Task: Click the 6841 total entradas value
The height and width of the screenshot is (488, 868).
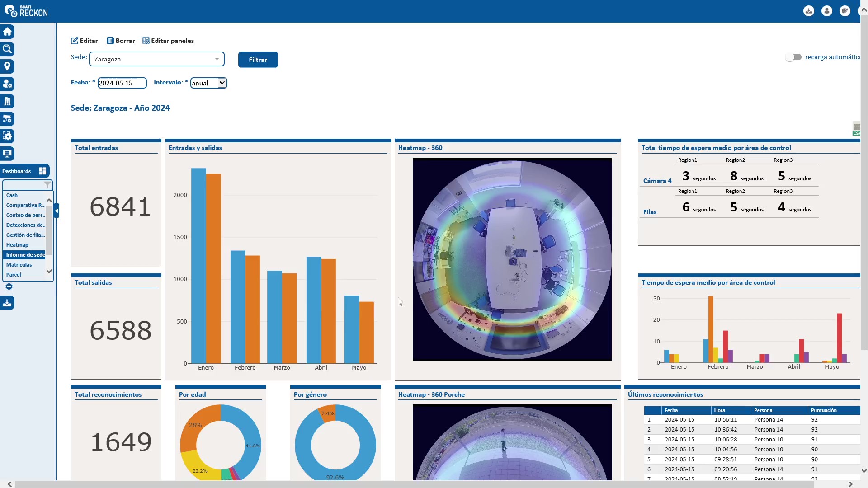Action: tap(120, 207)
